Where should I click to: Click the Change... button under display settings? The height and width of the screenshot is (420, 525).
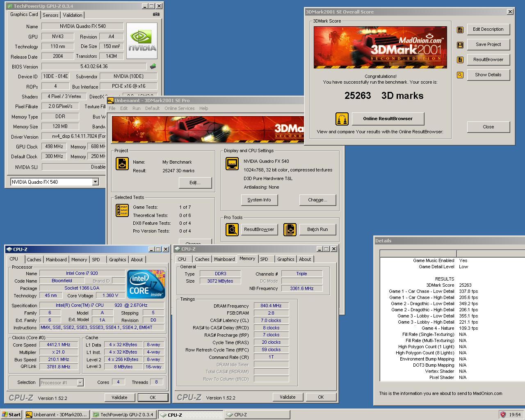317,200
